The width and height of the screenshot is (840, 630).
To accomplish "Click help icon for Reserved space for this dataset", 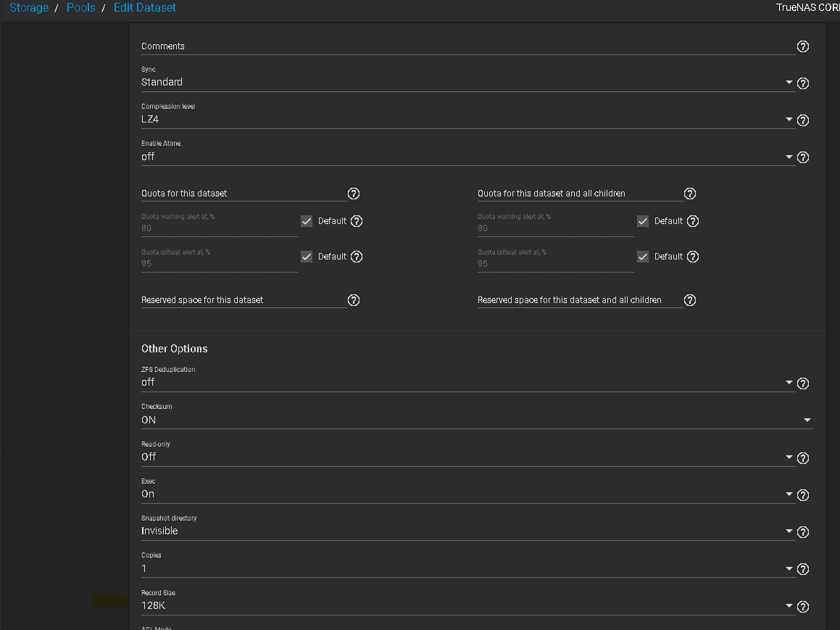I will 354,300.
